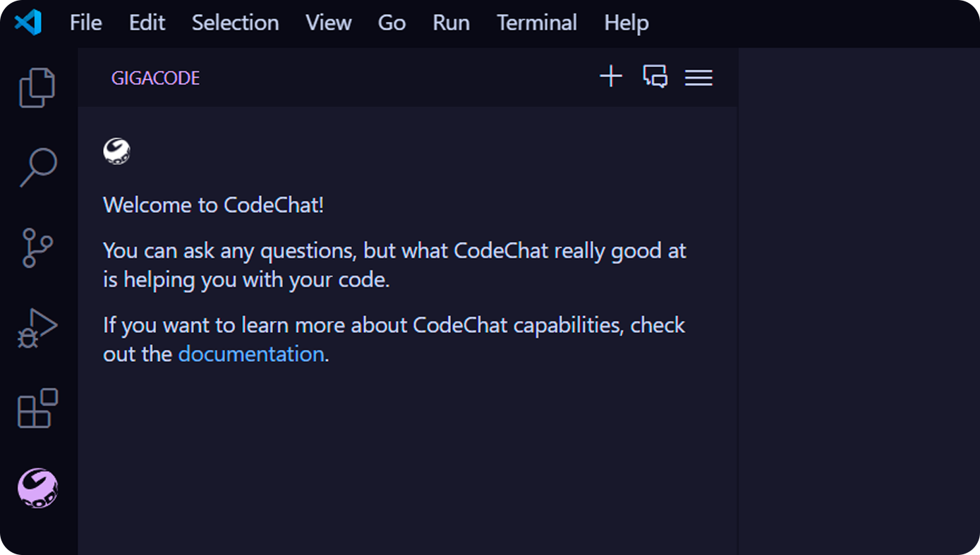This screenshot has height=555, width=980.
Task: Open the View menu
Action: [328, 23]
